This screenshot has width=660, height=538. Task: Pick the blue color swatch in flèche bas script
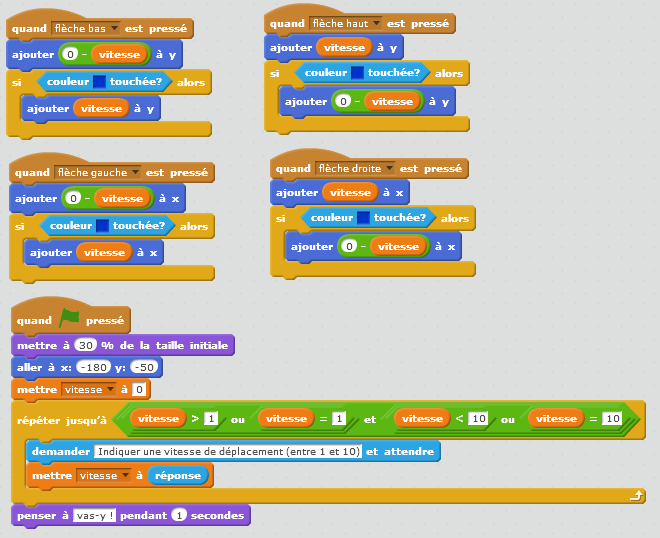tap(99, 82)
